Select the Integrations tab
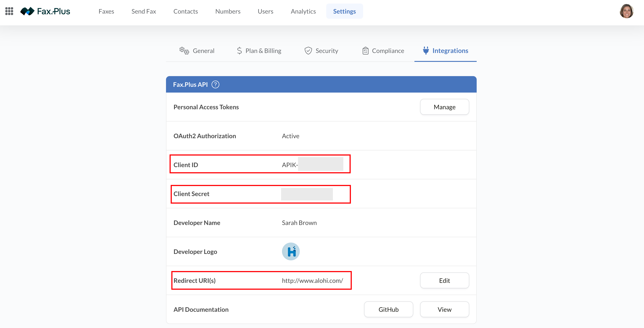 (x=445, y=51)
